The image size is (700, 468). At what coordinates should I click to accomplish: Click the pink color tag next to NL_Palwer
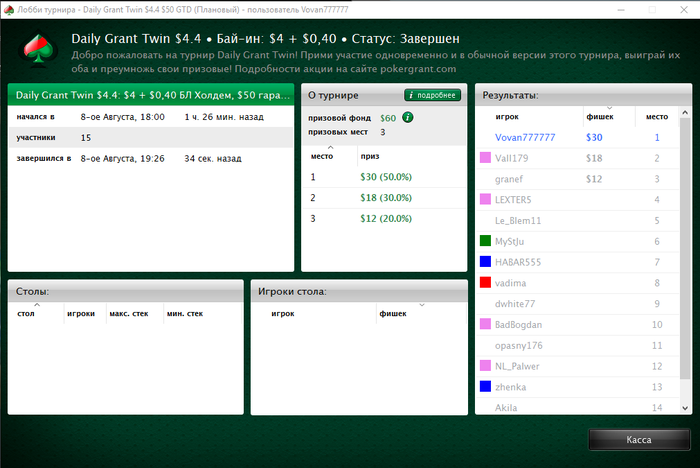(x=485, y=365)
